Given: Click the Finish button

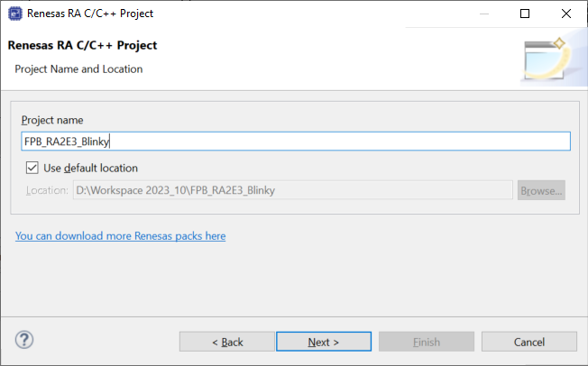Looking at the screenshot, I should 427,342.
